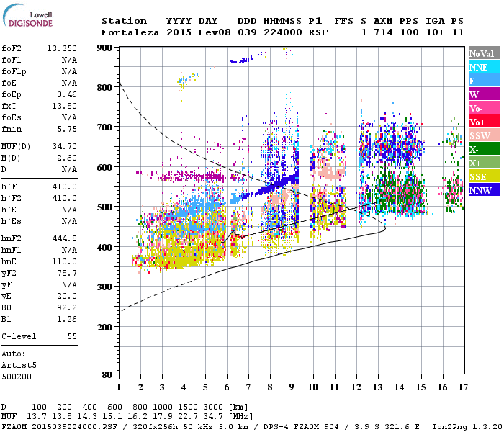This screenshot has height=432, width=504.
Task: Click the Fortaleza station name
Action: pyautogui.click(x=130, y=32)
